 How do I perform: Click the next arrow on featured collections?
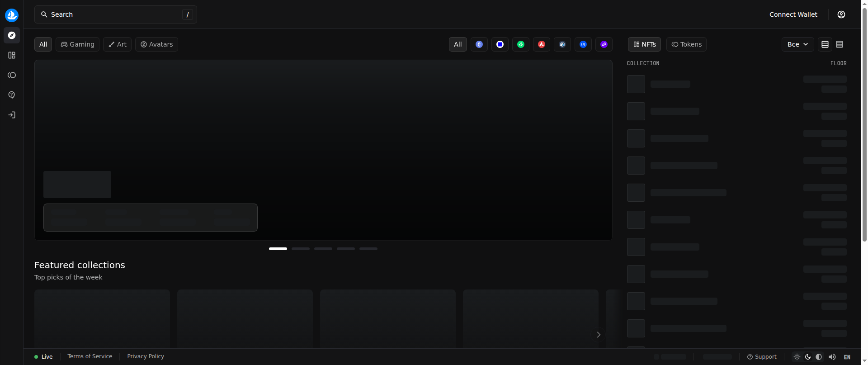click(598, 335)
